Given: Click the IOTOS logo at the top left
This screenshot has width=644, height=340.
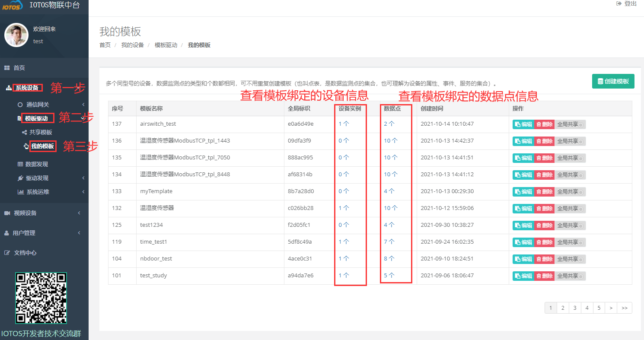Looking at the screenshot, I should pyautogui.click(x=12, y=6).
